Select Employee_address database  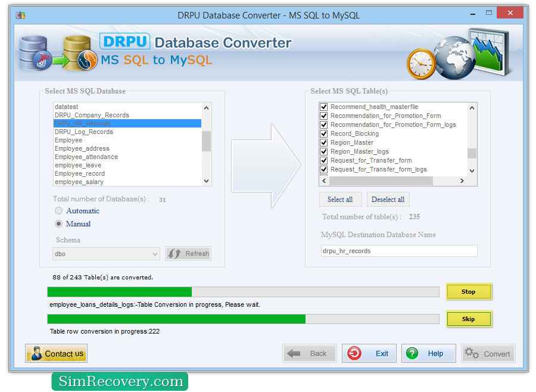click(127, 148)
